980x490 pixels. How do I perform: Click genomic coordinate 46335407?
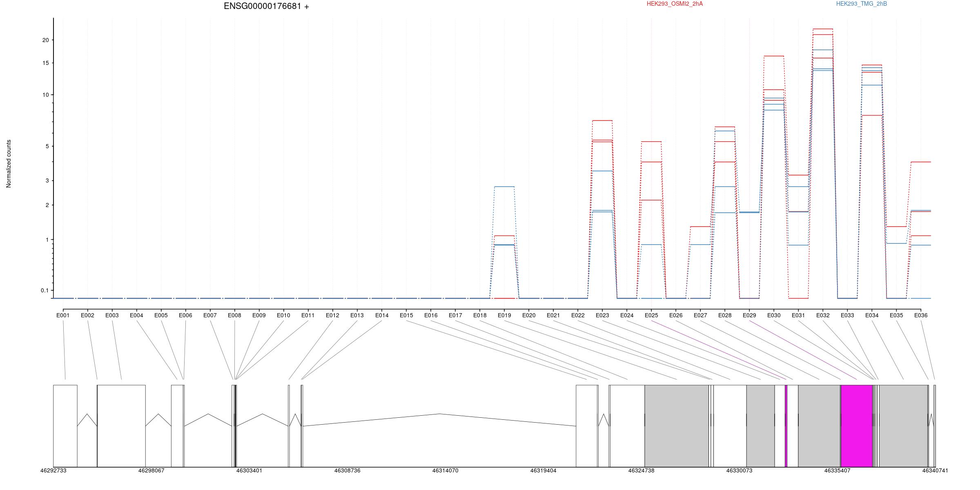coord(837,470)
